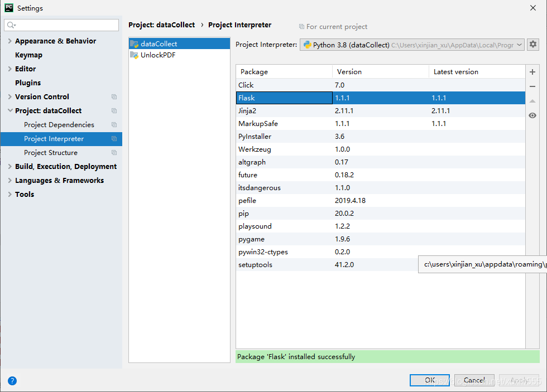Select the Flask package row

pos(381,98)
